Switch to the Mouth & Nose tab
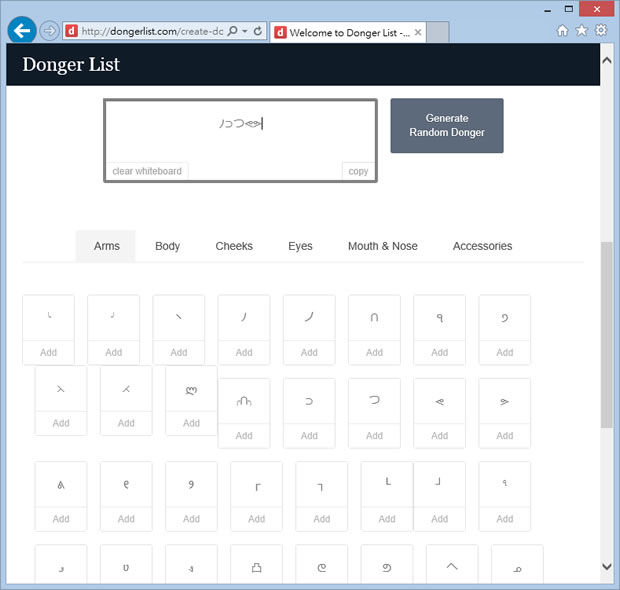This screenshot has width=620, height=590. click(x=383, y=246)
